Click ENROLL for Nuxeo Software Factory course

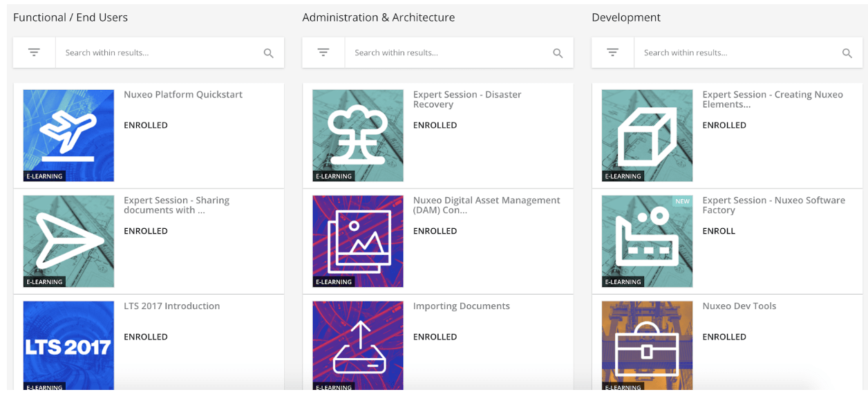[x=719, y=231]
